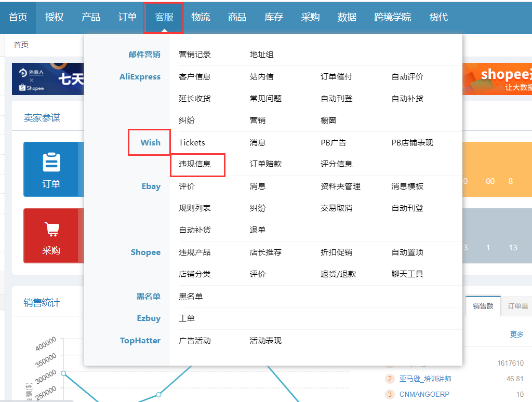
Task: Switch to the 订单量 tab
Action: [x=518, y=306]
